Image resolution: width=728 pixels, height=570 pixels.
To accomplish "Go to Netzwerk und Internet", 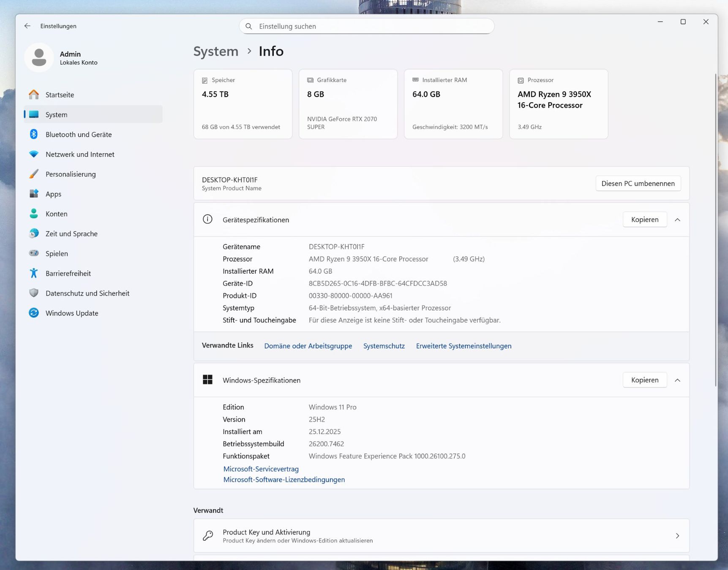I will click(x=93, y=154).
